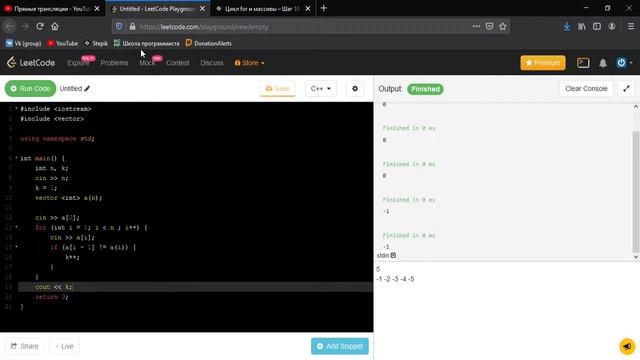Image resolution: width=640 pixels, height=360 pixels.
Task: Open Contest in LeetCode navigation
Action: pos(178,63)
